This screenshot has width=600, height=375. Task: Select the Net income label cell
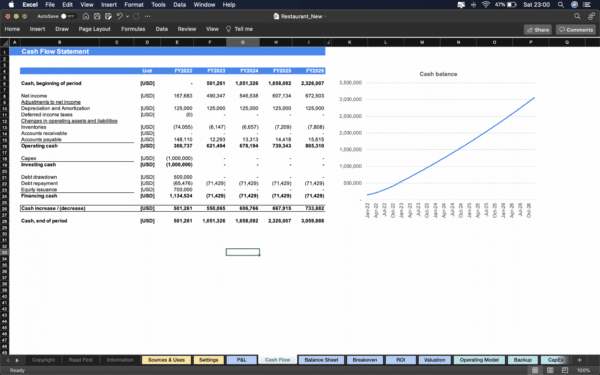click(34, 96)
